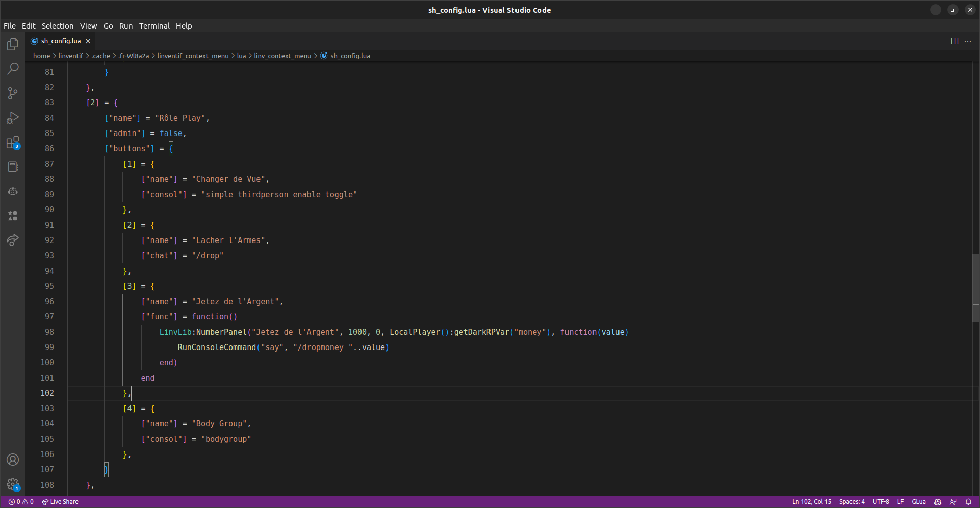Open the Go menu
This screenshot has width=980, height=508.
click(x=108, y=26)
